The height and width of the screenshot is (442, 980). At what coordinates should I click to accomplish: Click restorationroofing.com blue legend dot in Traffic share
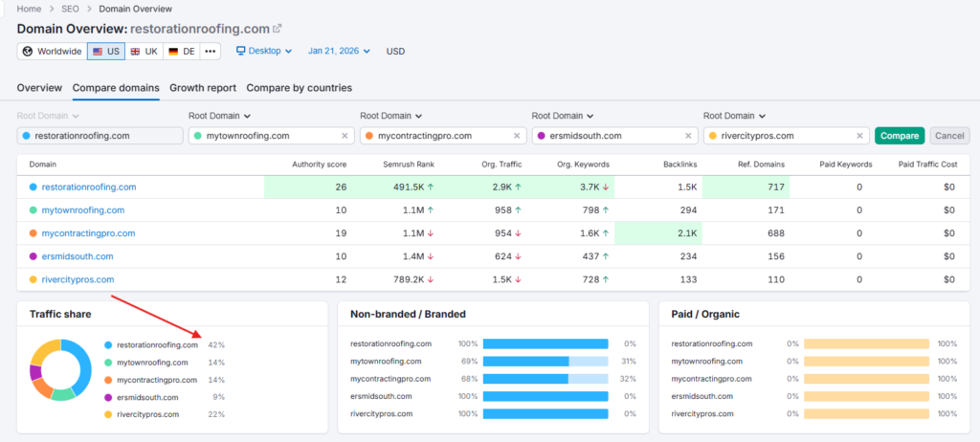(108, 345)
